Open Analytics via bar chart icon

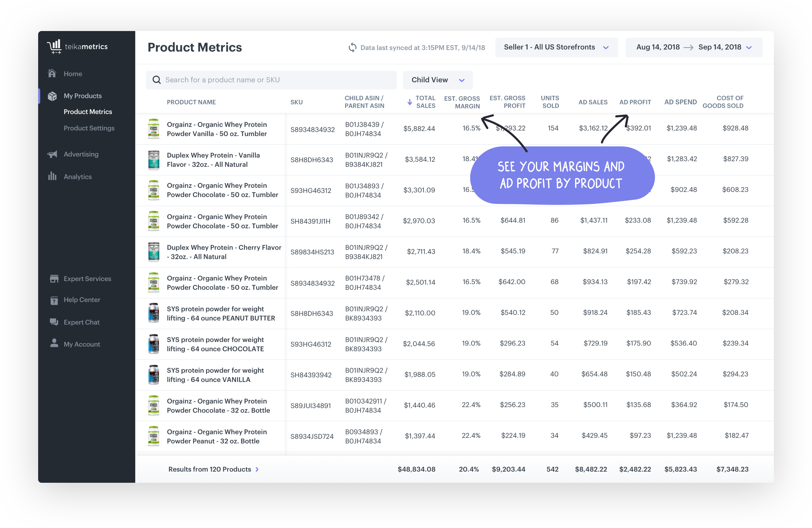tap(52, 176)
